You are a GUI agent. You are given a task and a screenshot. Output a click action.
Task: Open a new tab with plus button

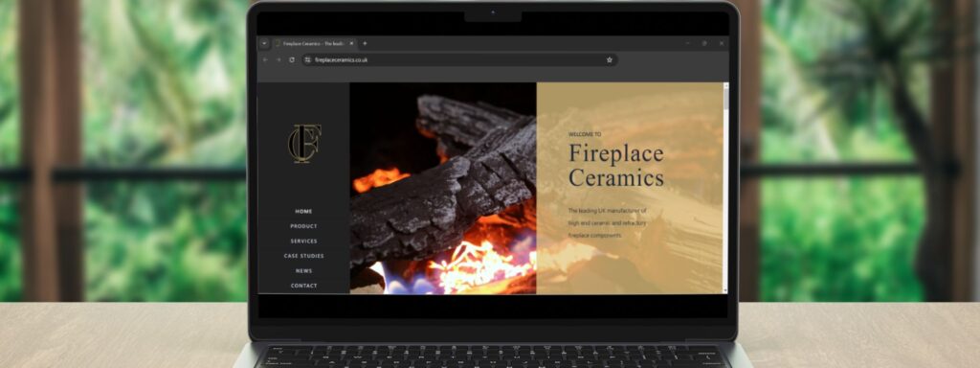point(365,43)
